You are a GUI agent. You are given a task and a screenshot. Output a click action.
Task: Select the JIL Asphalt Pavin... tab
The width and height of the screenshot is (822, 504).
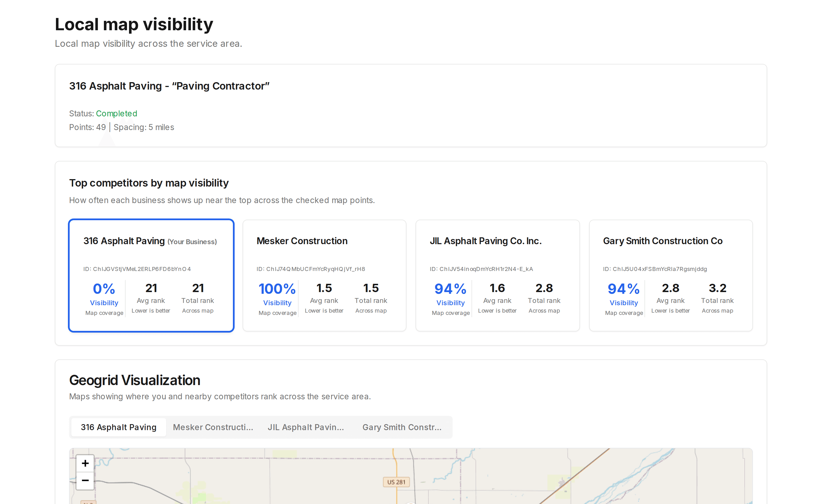306,427
